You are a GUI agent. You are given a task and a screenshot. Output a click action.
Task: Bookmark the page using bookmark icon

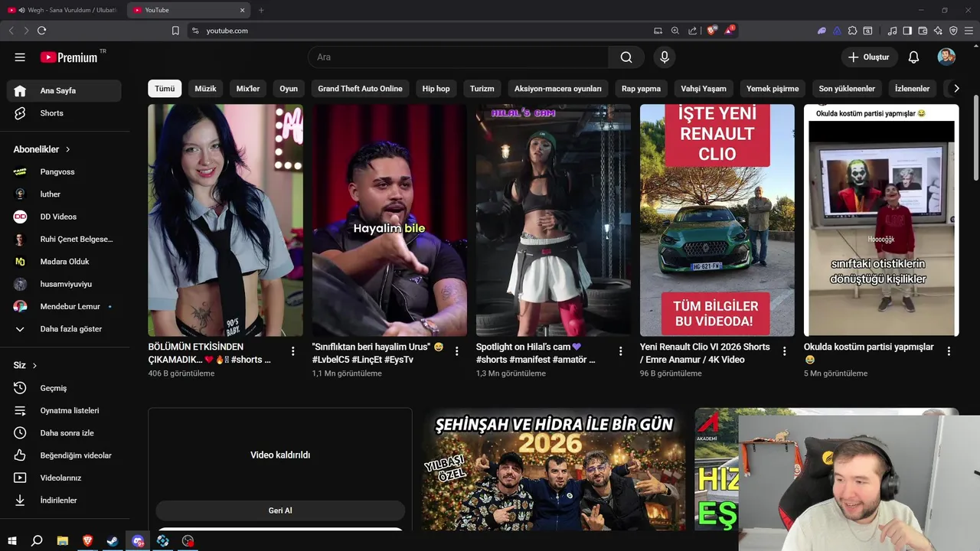pyautogui.click(x=175, y=31)
